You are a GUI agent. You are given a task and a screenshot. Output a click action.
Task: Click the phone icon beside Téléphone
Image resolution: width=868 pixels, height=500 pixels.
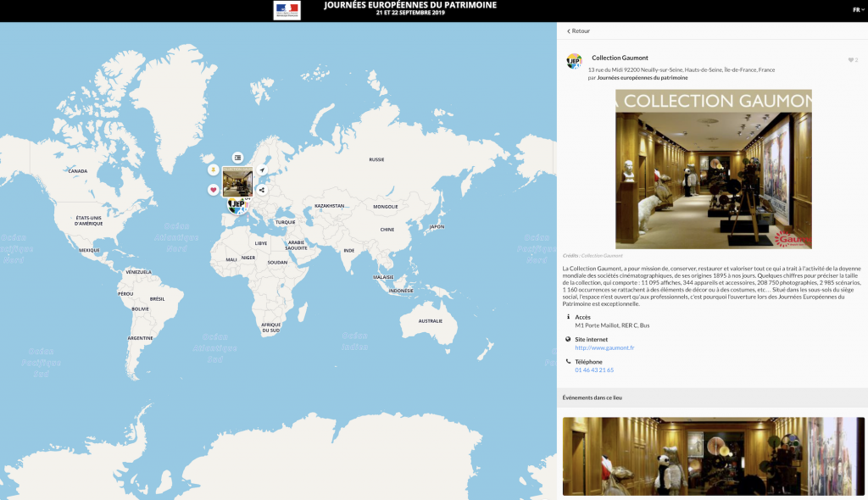point(568,361)
